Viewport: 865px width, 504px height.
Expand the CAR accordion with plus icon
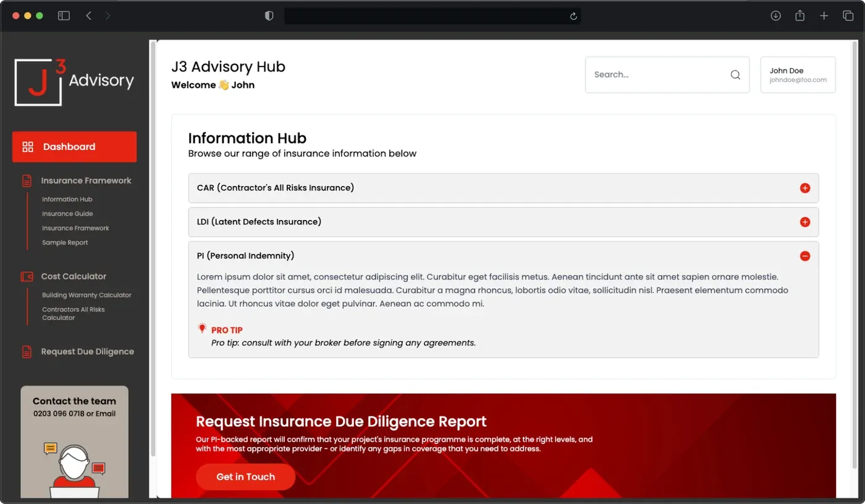click(805, 188)
